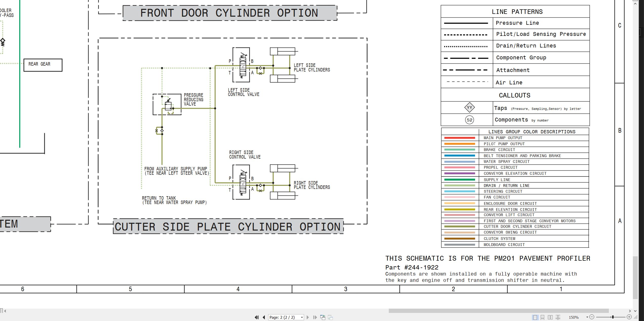Click the PILOT PUMP OUTPUT orange swatch
Viewport: 644px width, 321px height.
(x=460, y=144)
